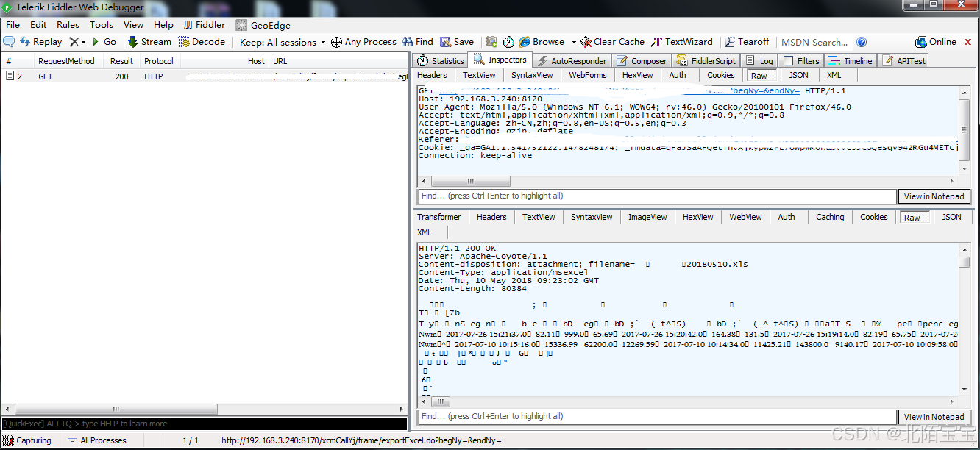
Task: Click the comment balloon toolbar icon
Action: point(9,42)
